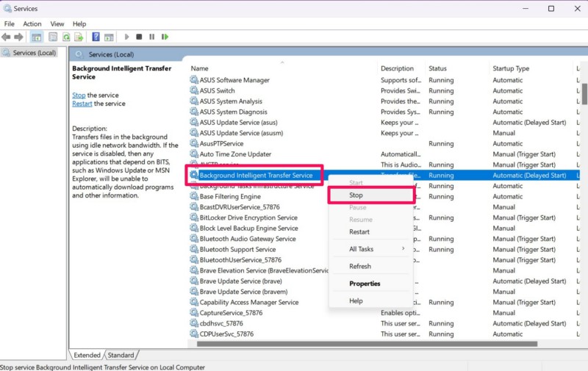Click the Pause Service toolbar icon

[x=151, y=37]
